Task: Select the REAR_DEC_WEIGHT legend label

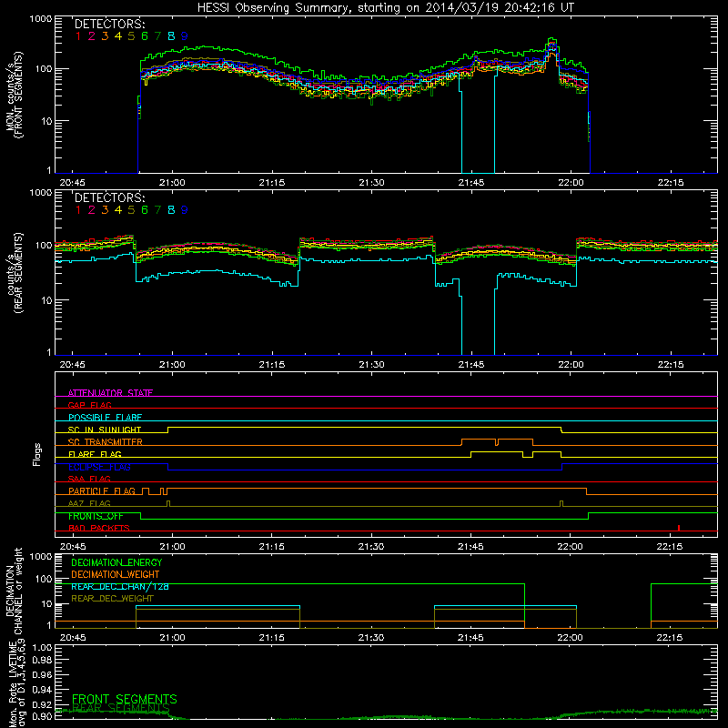Action: tap(112, 599)
